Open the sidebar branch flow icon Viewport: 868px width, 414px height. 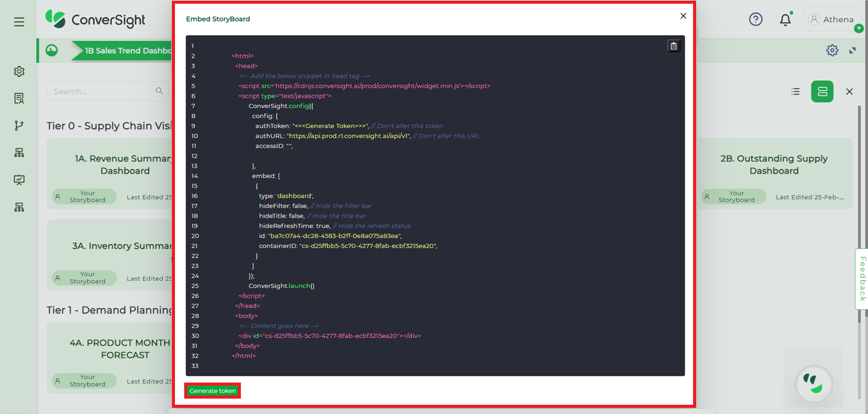[19, 126]
